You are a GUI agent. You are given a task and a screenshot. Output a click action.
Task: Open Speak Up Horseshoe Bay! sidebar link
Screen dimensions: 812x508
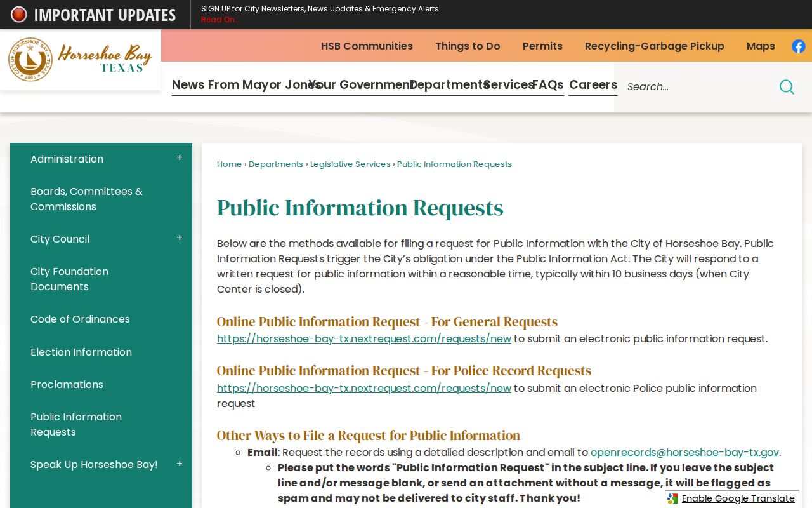(x=94, y=465)
